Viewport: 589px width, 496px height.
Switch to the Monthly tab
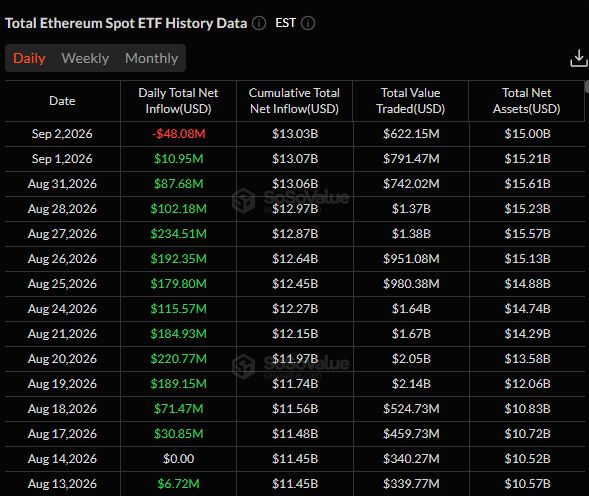(x=152, y=58)
